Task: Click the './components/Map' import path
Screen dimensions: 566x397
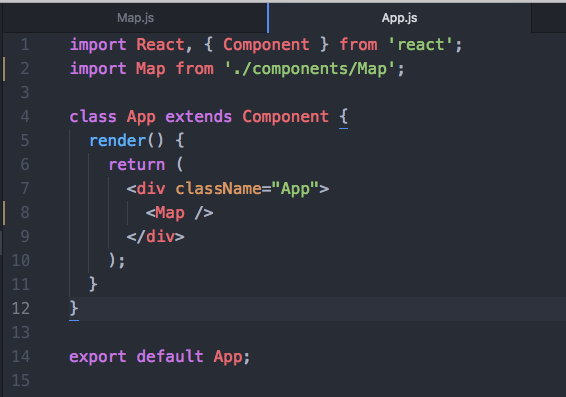Action: tap(310, 69)
